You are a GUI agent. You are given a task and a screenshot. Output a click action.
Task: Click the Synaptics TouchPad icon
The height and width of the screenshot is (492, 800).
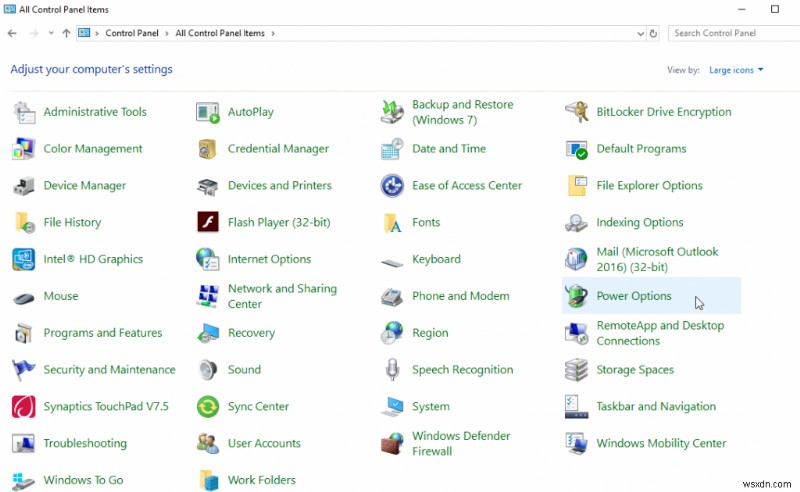coord(23,407)
